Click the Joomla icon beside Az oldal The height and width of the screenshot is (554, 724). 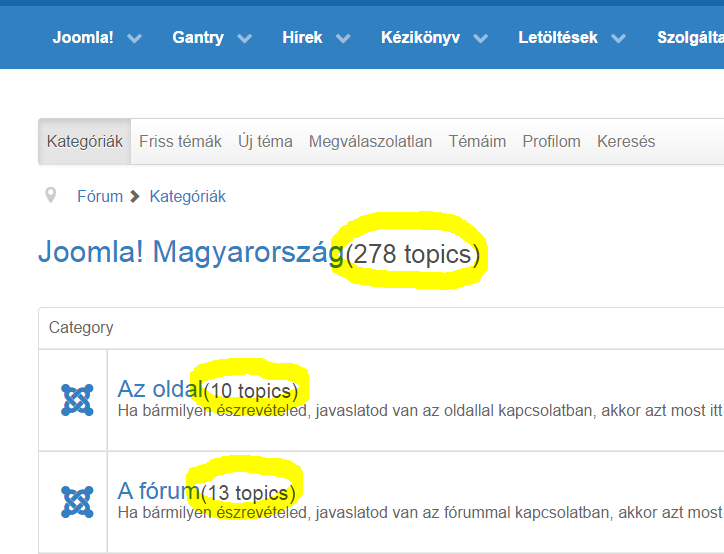(x=77, y=400)
